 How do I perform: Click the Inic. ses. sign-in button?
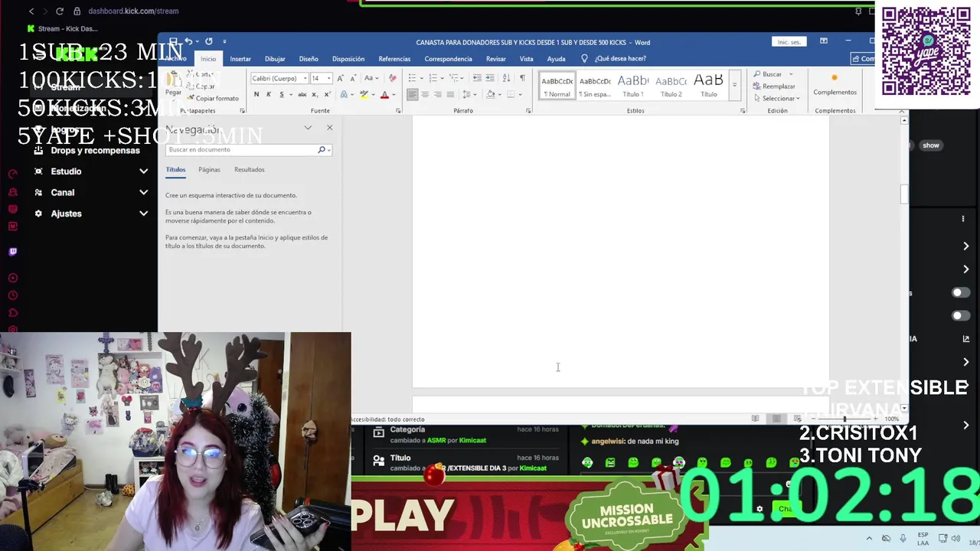pyautogui.click(x=789, y=42)
